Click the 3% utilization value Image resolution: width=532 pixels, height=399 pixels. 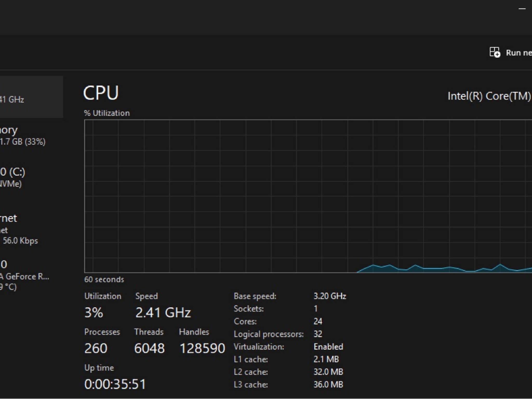[x=94, y=312]
